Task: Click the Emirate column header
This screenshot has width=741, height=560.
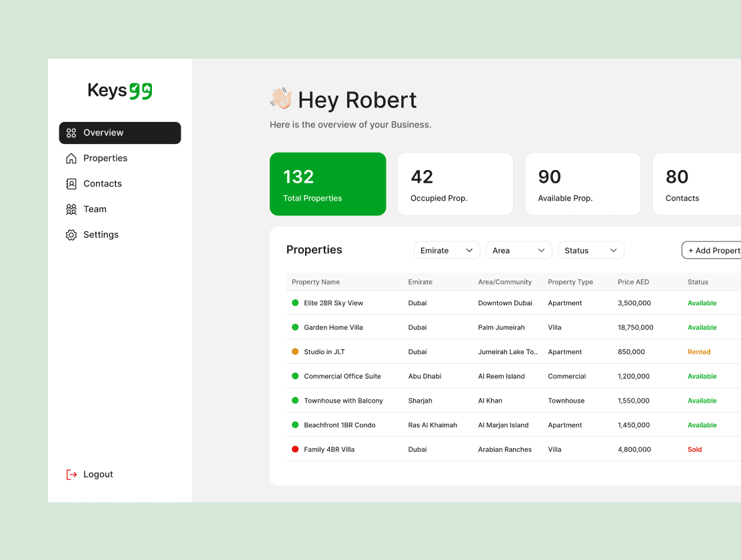Action: coord(420,282)
